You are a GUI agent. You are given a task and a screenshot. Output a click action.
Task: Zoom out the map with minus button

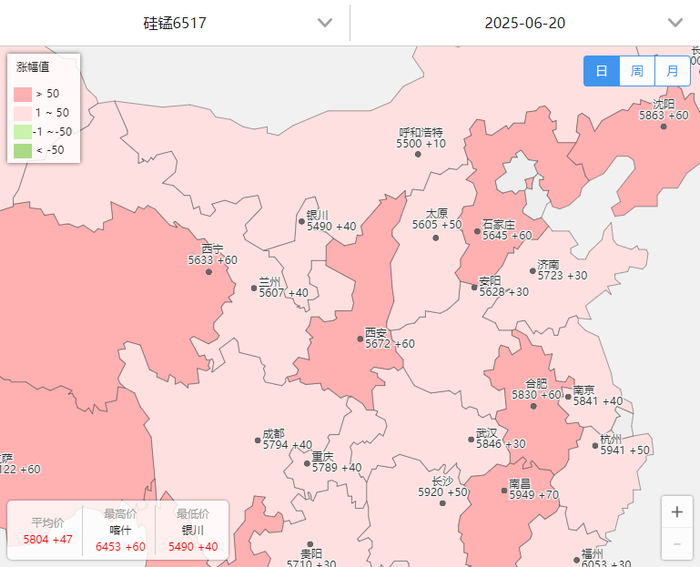677,544
